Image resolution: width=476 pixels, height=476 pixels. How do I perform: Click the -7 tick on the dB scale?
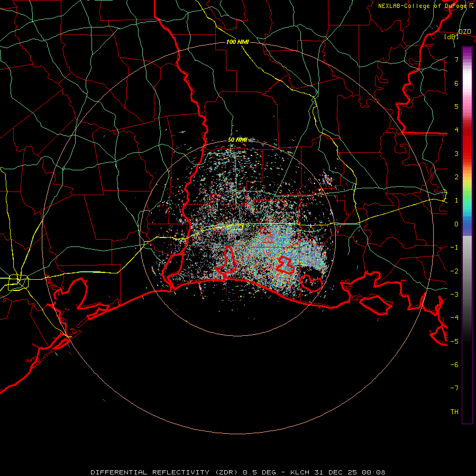pyautogui.click(x=454, y=388)
